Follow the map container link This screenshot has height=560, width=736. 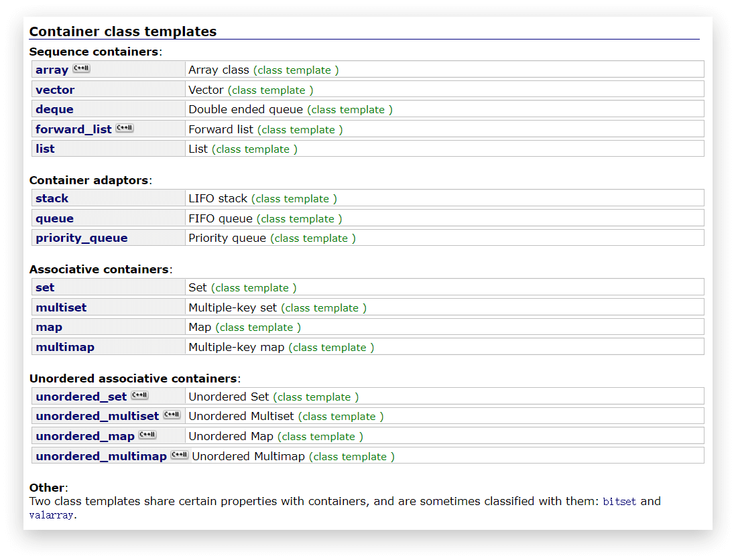pos(49,328)
